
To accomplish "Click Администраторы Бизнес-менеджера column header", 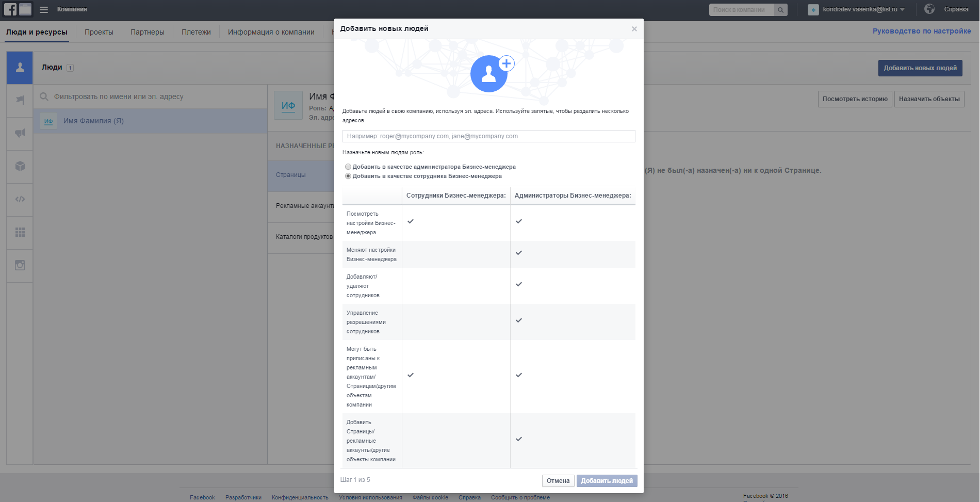I will pyautogui.click(x=573, y=196).
